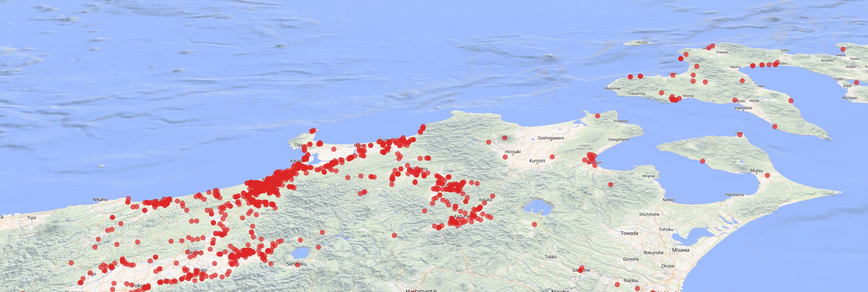
Task: Click the Senboku label
Action: point(297,264)
